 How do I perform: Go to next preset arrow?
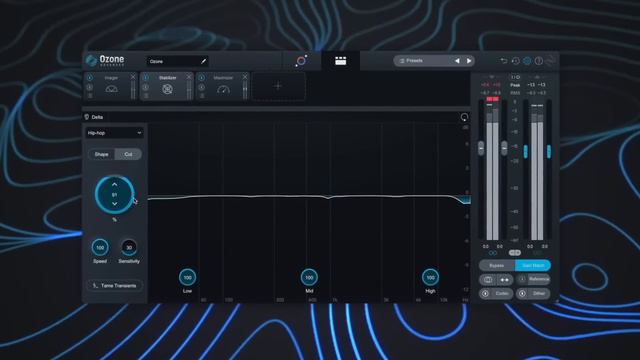pos(469,61)
